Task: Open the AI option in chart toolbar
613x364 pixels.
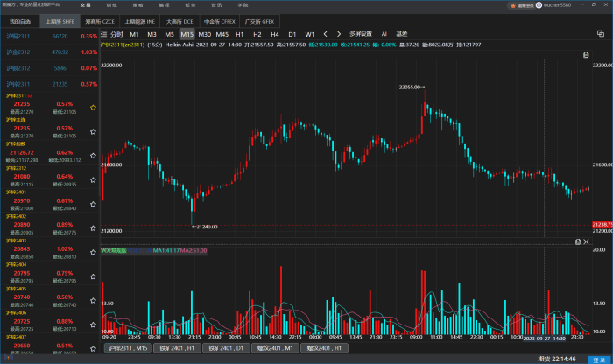Action: (384, 34)
